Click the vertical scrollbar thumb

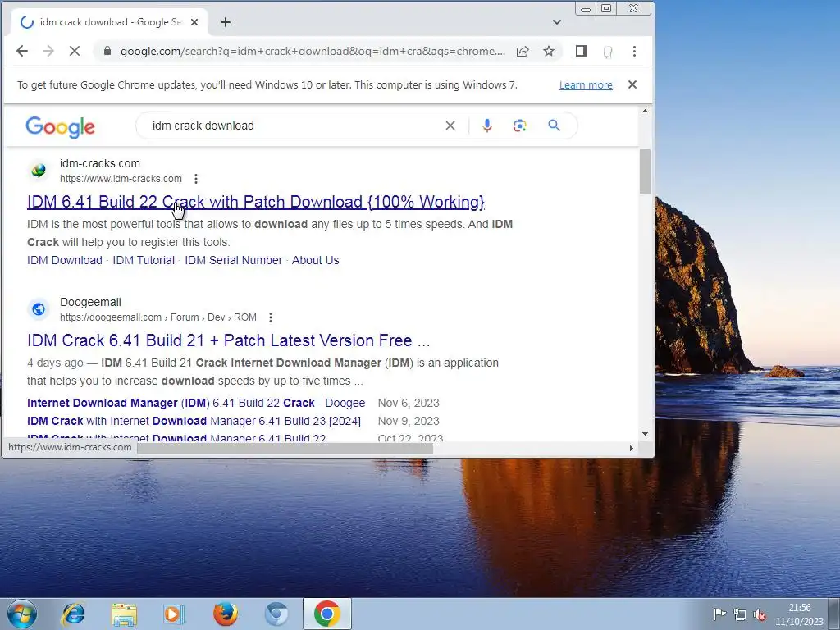click(x=645, y=171)
